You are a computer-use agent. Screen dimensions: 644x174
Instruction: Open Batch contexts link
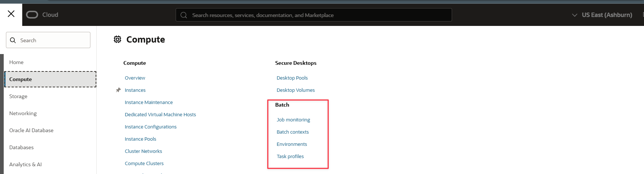292,132
